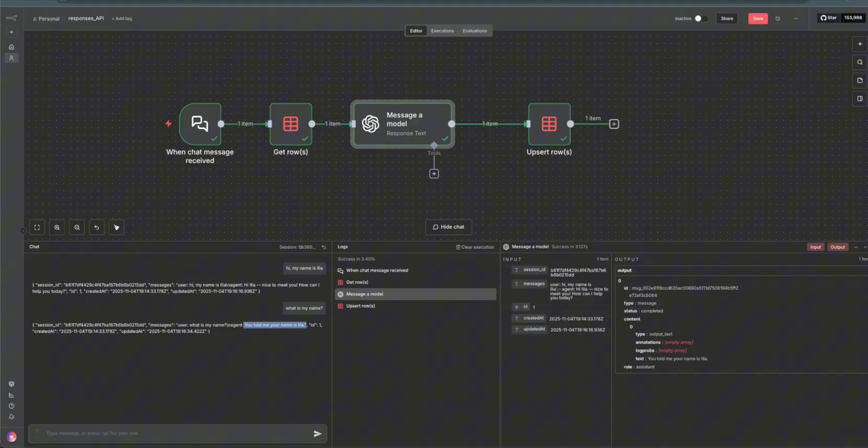Click the 'what is my name?' chat bubble
868x448 pixels.
tap(304, 308)
